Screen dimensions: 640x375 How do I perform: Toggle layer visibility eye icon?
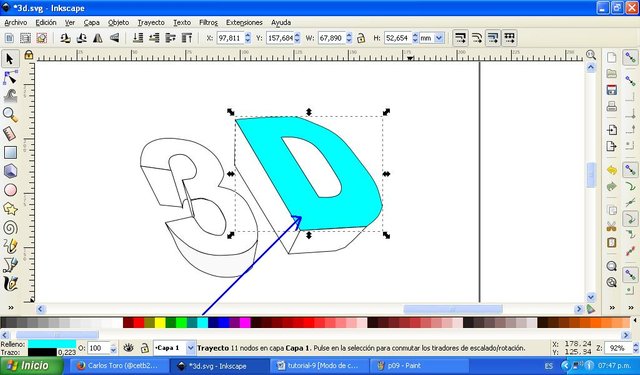[x=129, y=348]
